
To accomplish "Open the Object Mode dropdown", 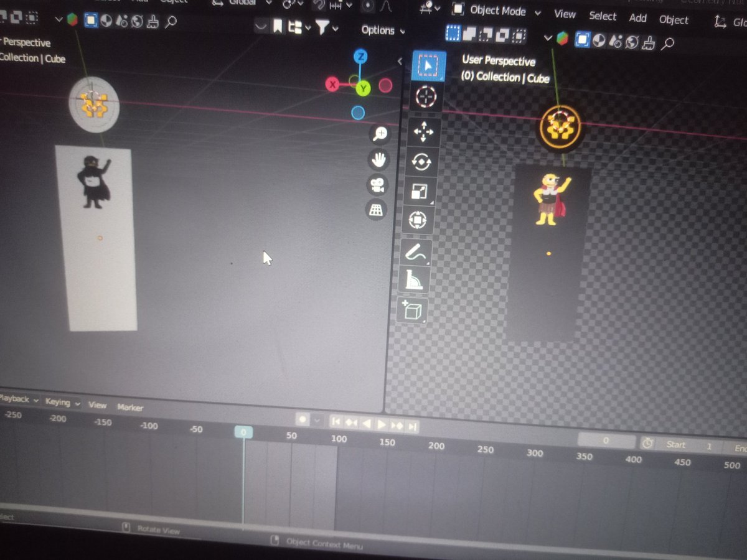I will click(497, 11).
